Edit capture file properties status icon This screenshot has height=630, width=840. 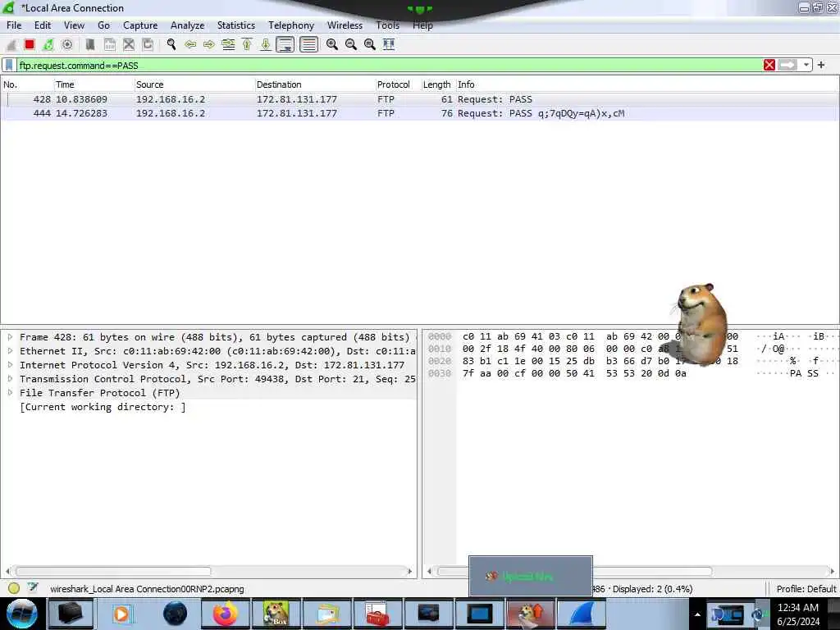pos(33,588)
